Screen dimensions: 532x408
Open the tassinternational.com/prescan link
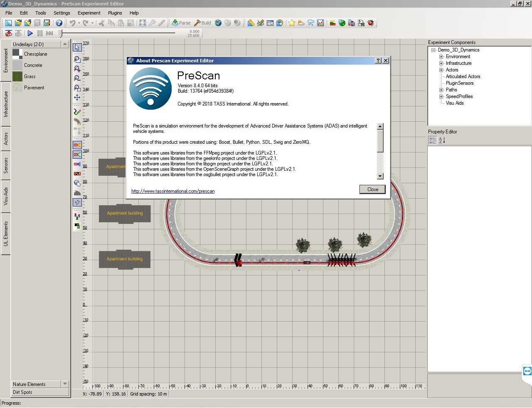pyautogui.click(x=173, y=192)
